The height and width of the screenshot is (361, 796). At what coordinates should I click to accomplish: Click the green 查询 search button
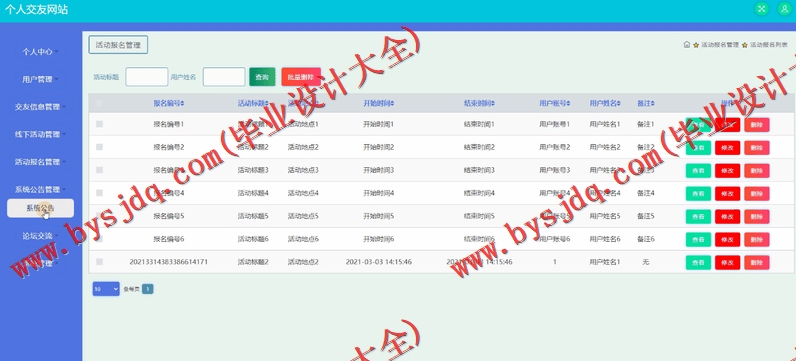(262, 77)
